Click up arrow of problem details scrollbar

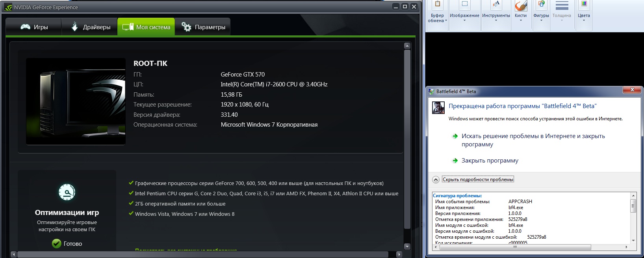633,196
